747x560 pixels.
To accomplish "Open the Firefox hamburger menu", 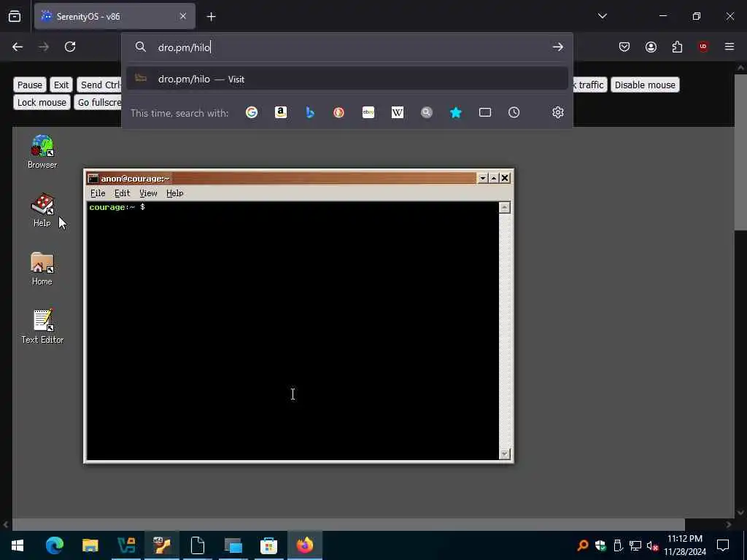I will [x=729, y=47].
